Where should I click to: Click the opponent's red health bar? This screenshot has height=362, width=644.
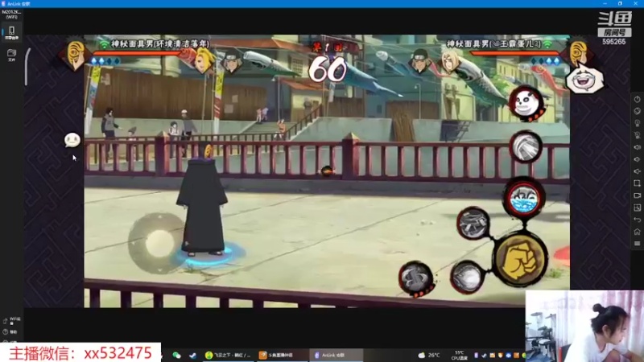(515, 53)
